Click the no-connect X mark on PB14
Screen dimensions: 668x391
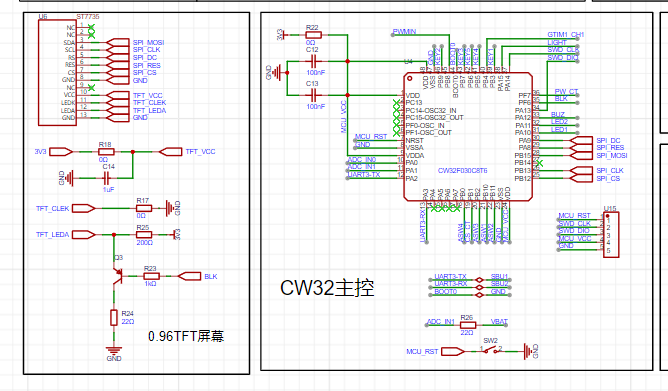point(539,163)
